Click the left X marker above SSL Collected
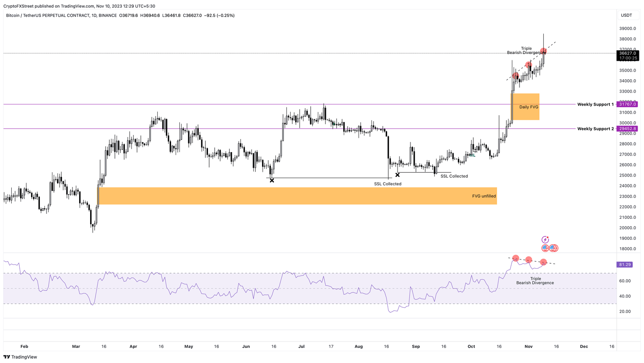This screenshot has width=644, height=363. tap(272, 180)
